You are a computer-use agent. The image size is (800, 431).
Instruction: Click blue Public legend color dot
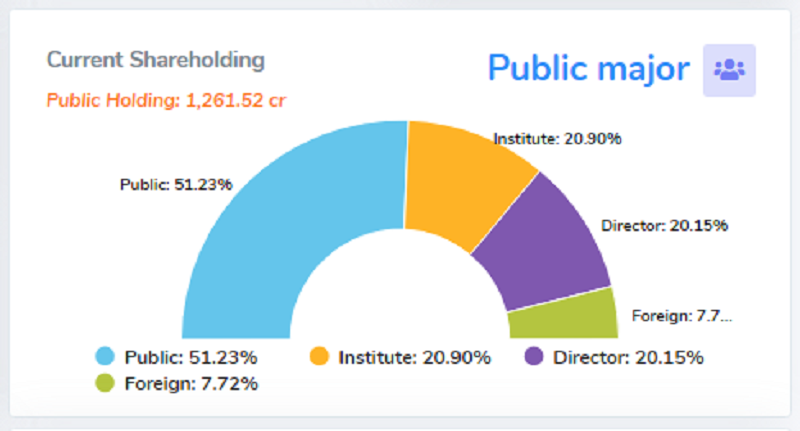pyautogui.click(x=105, y=356)
